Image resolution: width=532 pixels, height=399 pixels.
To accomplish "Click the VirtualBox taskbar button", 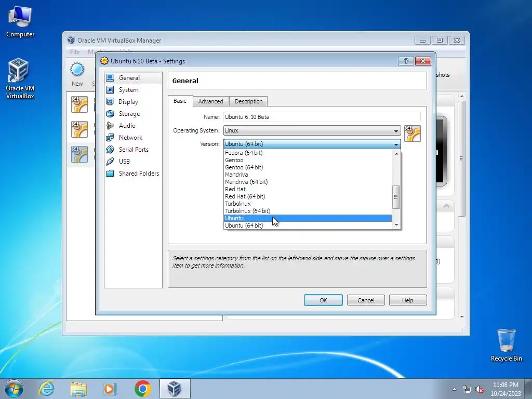I will [175, 389].
